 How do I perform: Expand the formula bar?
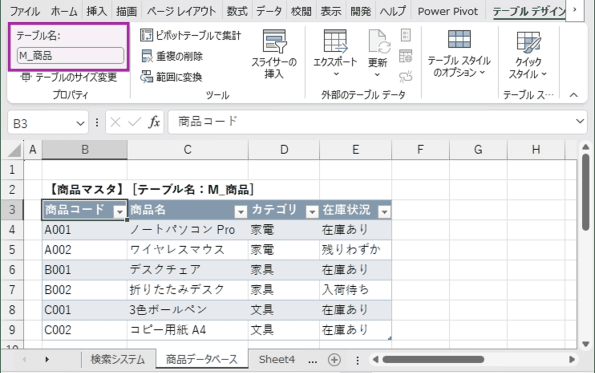tap(580, 121)
